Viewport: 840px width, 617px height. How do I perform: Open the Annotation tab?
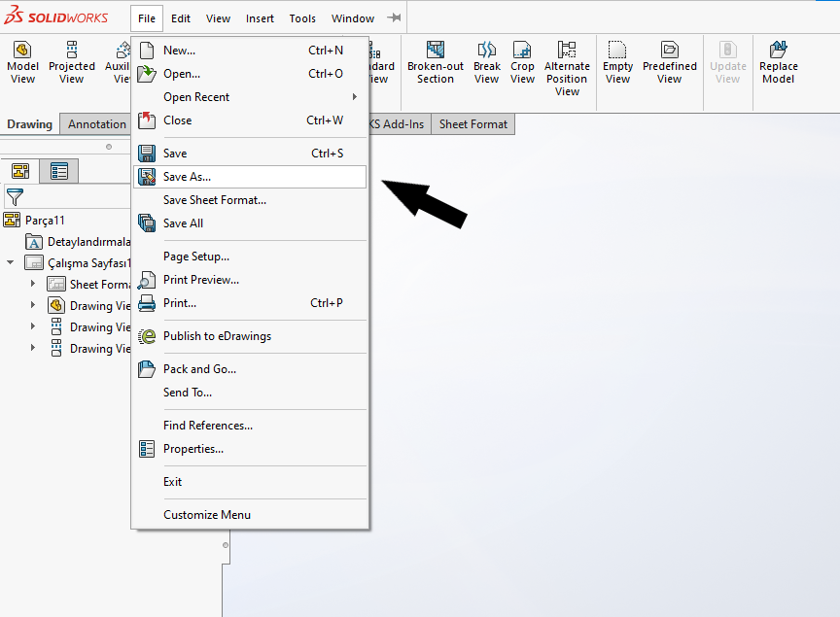[x=96, y=124]
